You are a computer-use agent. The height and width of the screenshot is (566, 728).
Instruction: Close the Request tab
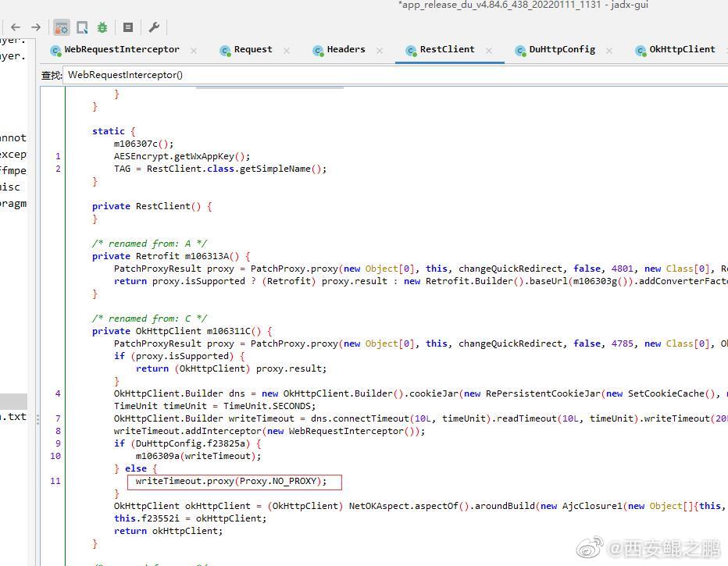click(x=287, y=51)
